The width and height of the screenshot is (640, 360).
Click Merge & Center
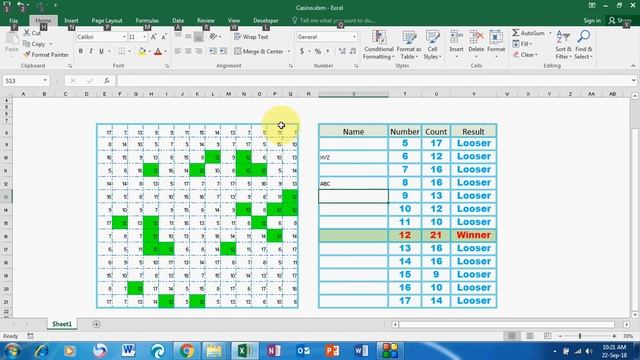coord(259,51)
